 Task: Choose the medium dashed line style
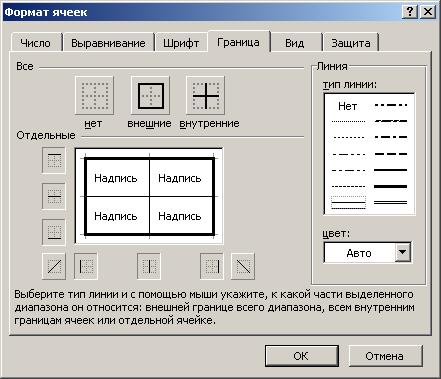pos(391,154)
